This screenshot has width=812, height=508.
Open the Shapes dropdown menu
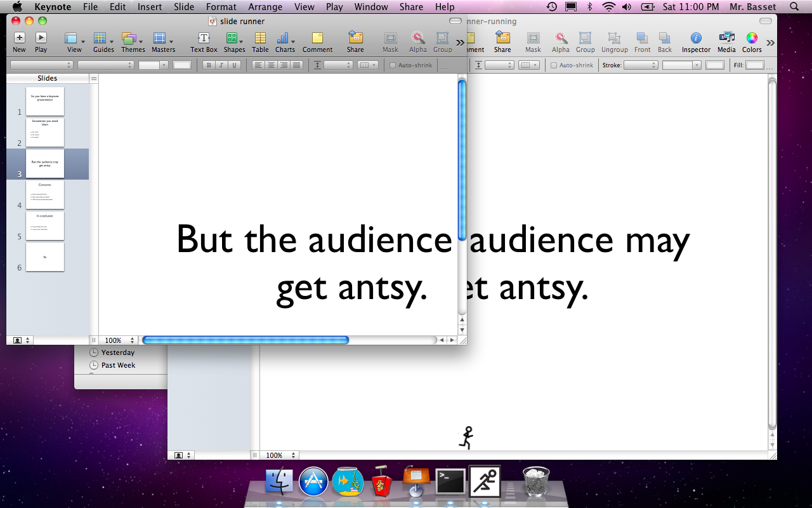233,39
